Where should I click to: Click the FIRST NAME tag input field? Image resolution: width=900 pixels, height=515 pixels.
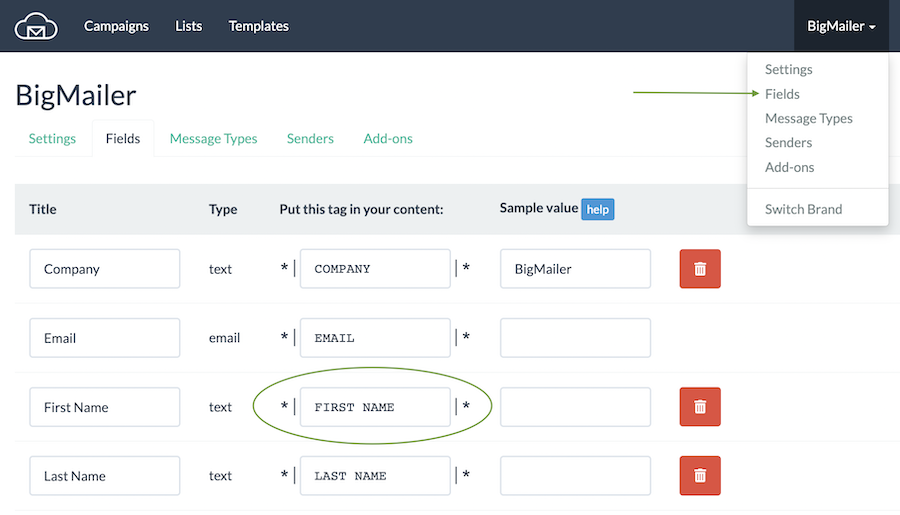[375, 407]
